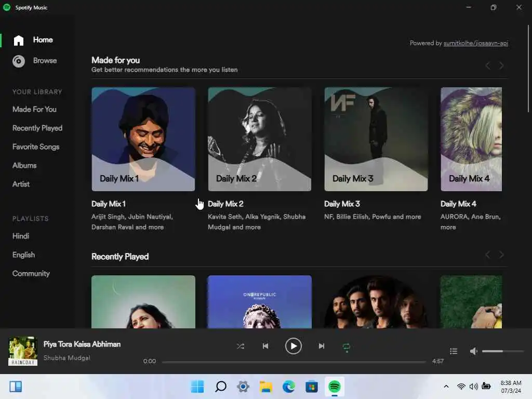The image size is (532, 399).
Task: Mute the player volume speaker icon
Action: pyautogui.click(x=474, y=351)
